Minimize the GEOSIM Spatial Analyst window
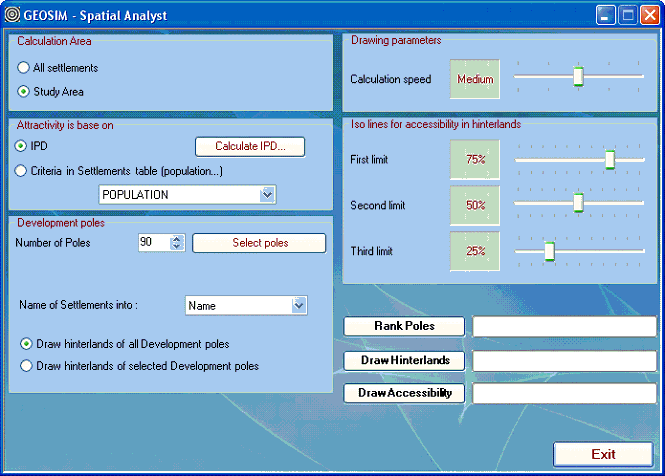Viewport: 665px width, 476px height. coord(606,16)
